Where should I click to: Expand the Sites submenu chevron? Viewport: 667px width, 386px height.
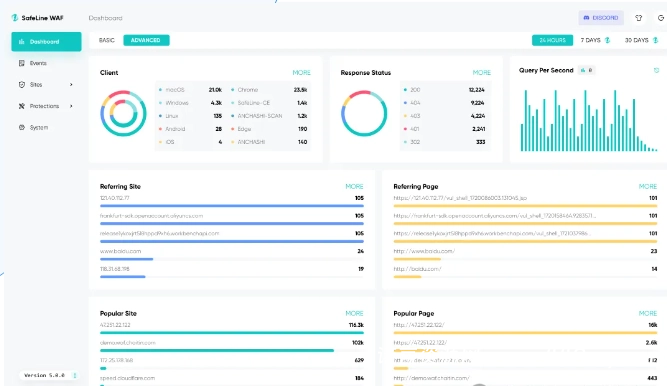(71, 85)
